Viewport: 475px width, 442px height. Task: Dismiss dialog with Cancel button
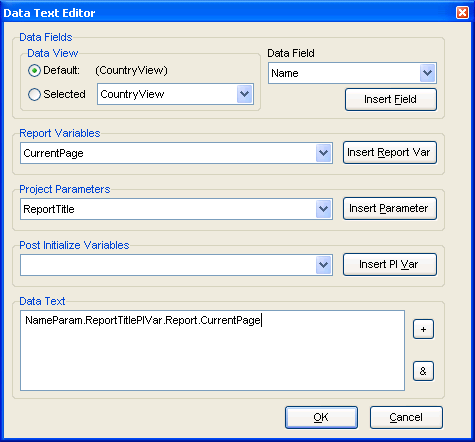[406, 417]
